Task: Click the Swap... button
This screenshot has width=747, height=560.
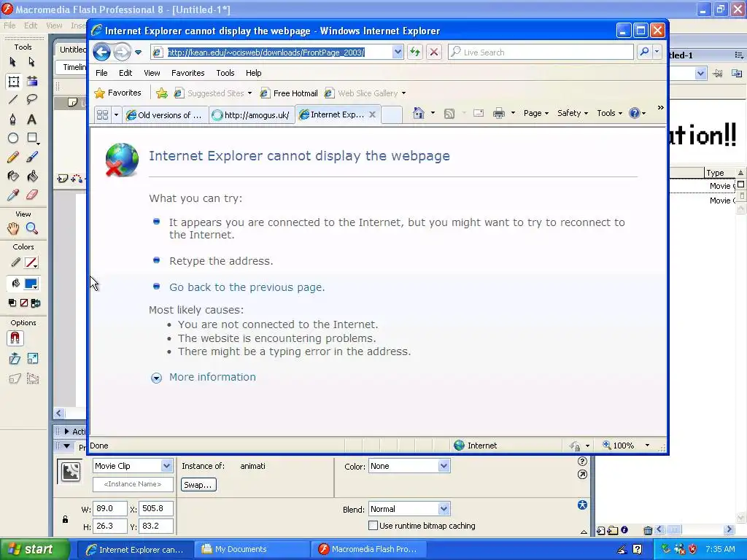Action: click(x=198, y=485)
